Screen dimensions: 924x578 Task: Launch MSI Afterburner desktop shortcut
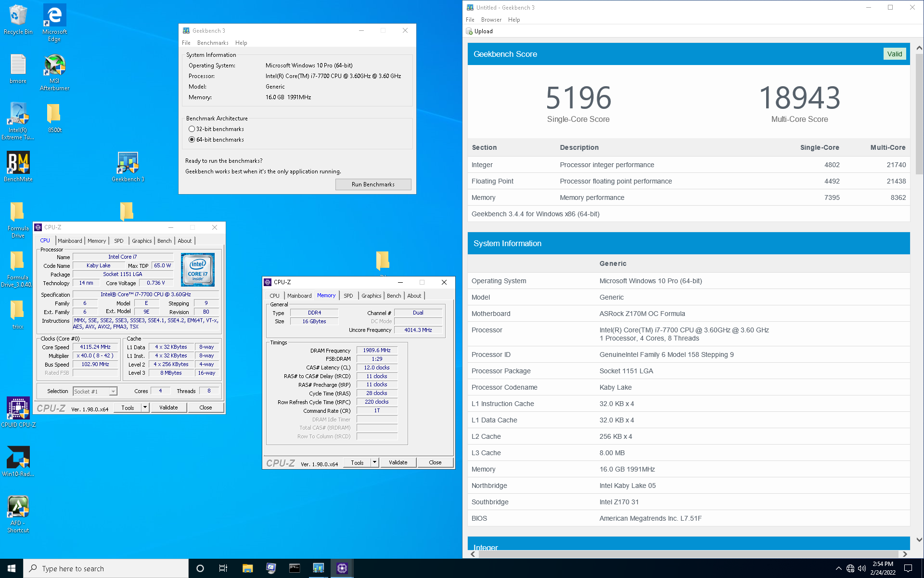click(x=54, y=72)
